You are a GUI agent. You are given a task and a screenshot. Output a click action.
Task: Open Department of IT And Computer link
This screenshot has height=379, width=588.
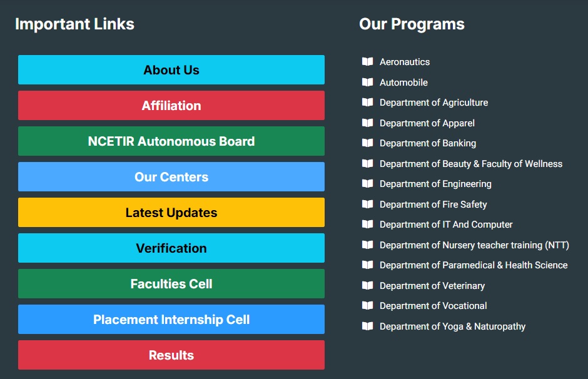(x=446, y=224)
